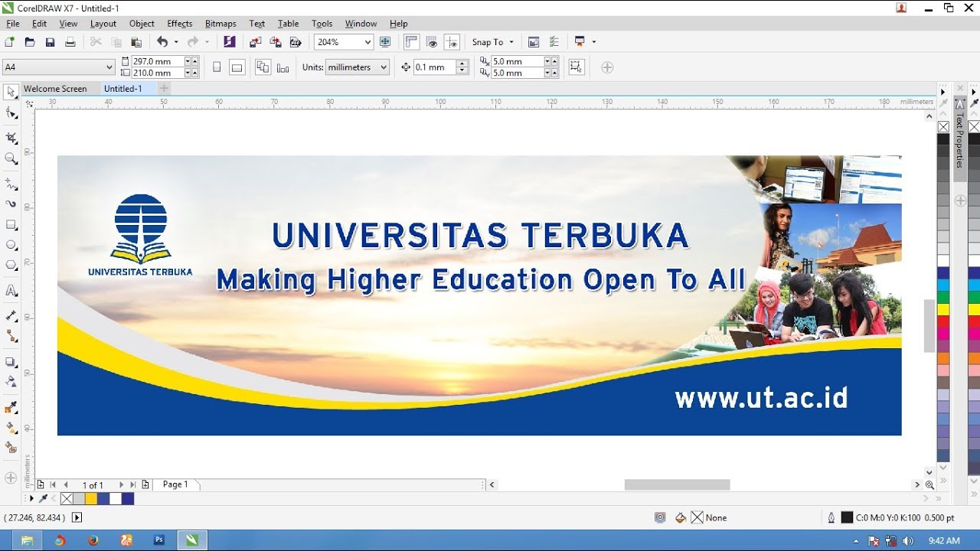This screenshot has height=551, width=980.
Task: Open the Tools menu
Action: 322,24
